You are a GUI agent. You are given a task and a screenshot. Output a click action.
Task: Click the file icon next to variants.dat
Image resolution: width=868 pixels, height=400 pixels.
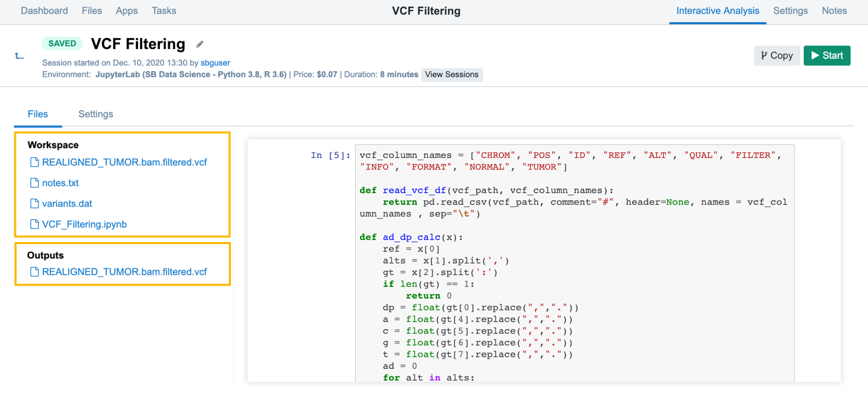tap(34, 203)
